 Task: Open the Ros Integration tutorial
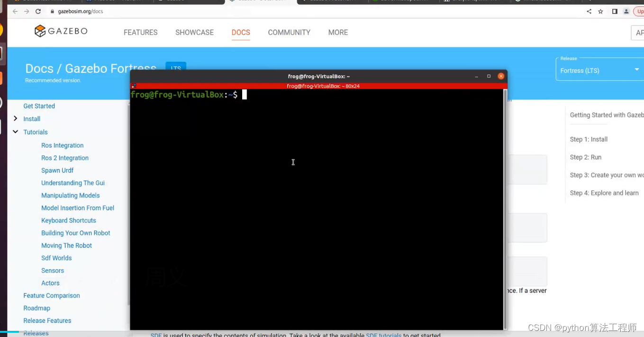(63, 145)
